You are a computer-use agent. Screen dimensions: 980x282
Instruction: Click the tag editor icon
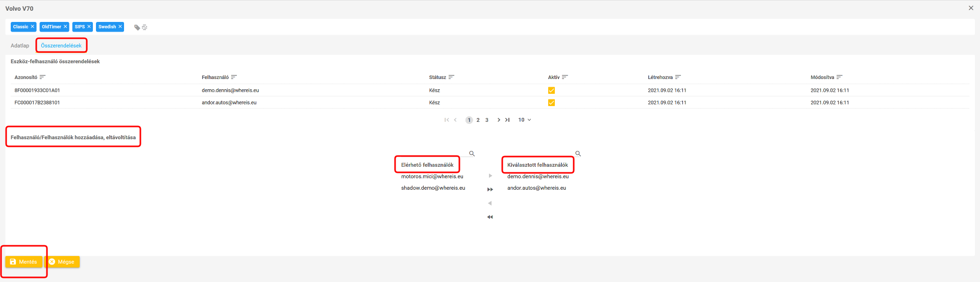point(140,28)
